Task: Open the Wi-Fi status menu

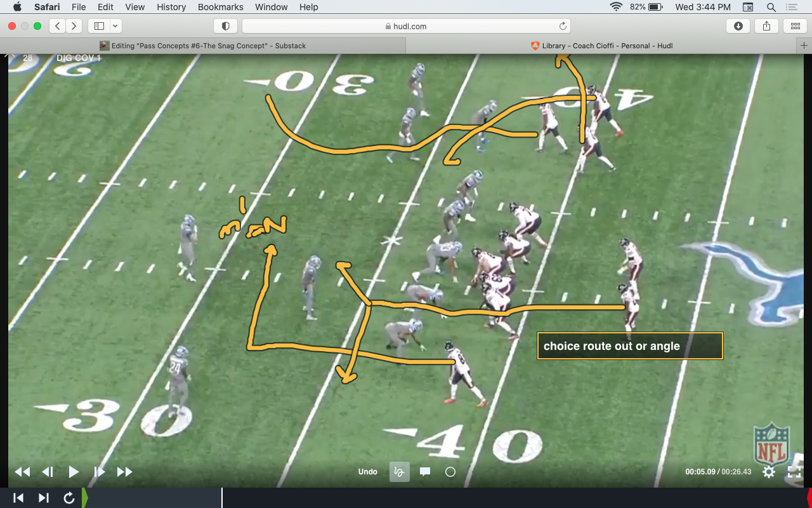Action: pyautogui.click(x=616, y=7)
